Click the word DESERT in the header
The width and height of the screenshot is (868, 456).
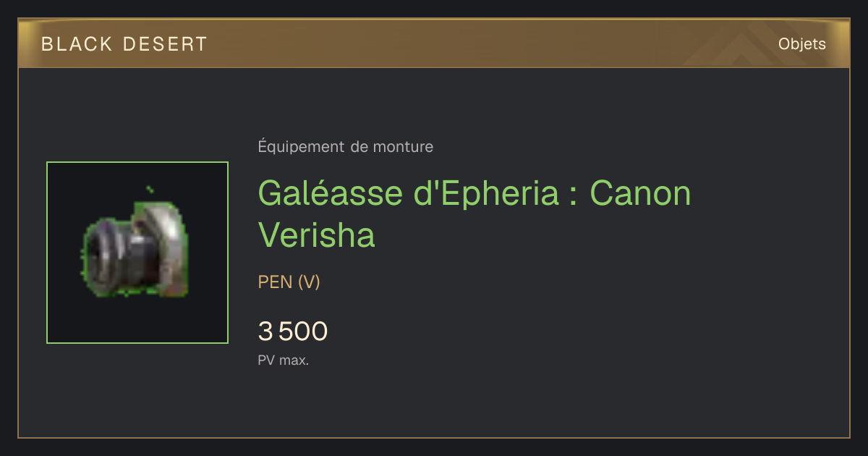tap(165, 44)
